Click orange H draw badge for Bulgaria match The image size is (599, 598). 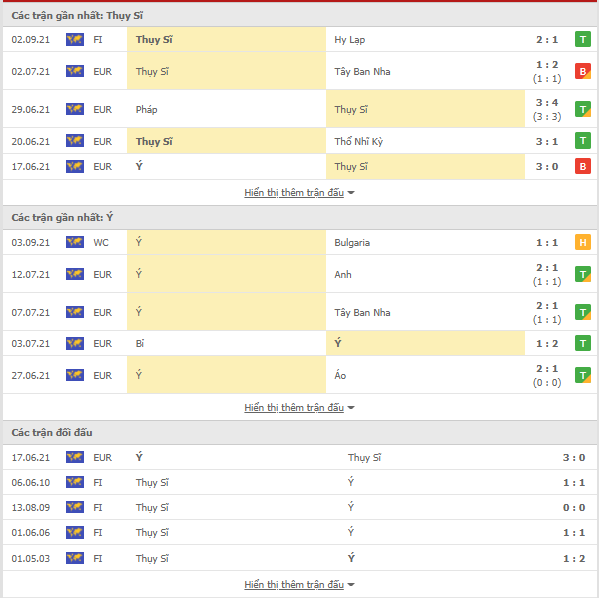tap(583, 242)
